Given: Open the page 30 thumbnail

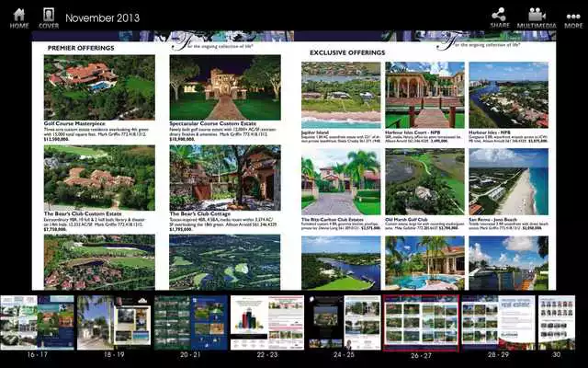Looking at the screenshot, I should point(557,323).
